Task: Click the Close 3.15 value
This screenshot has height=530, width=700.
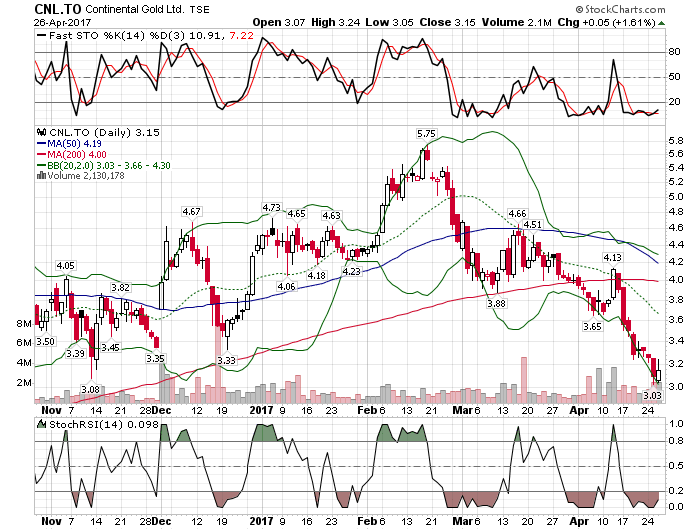Action: 448,22
